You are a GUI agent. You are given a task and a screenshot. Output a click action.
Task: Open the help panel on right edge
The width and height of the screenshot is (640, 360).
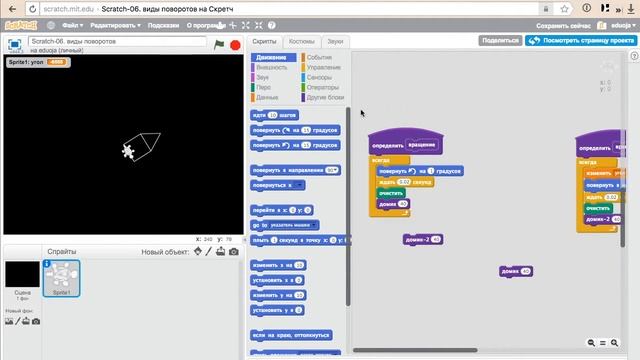[x=634, y=56]
